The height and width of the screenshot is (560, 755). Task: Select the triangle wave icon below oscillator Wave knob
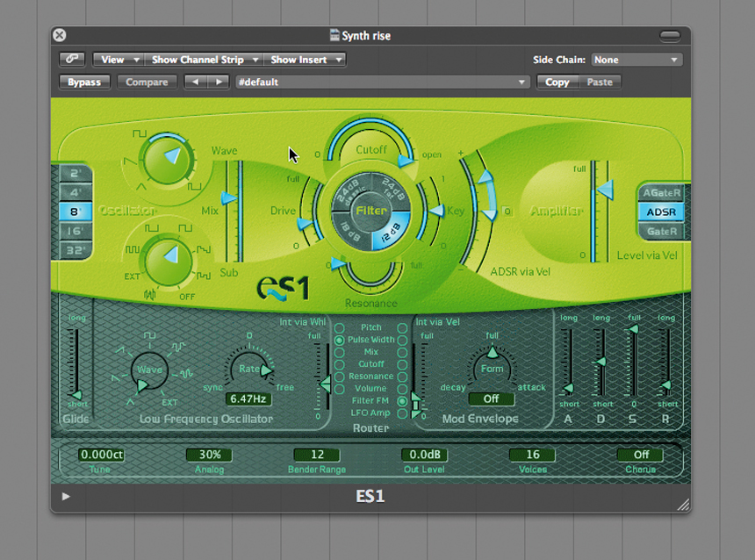pyautogui.click(x=141, y=186)
